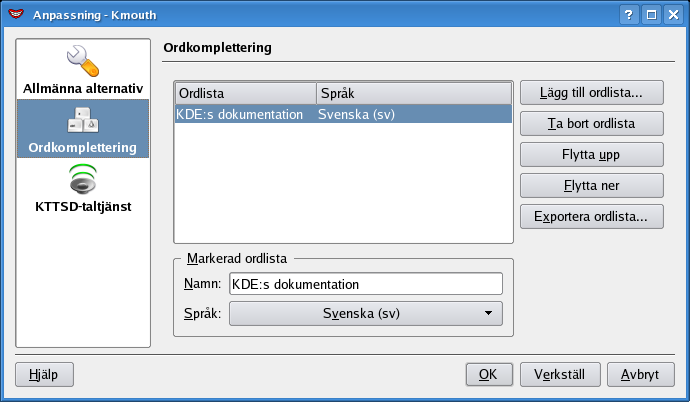
Task: Open Allmänna alternativ wrench icon
Action: [83, 63]
